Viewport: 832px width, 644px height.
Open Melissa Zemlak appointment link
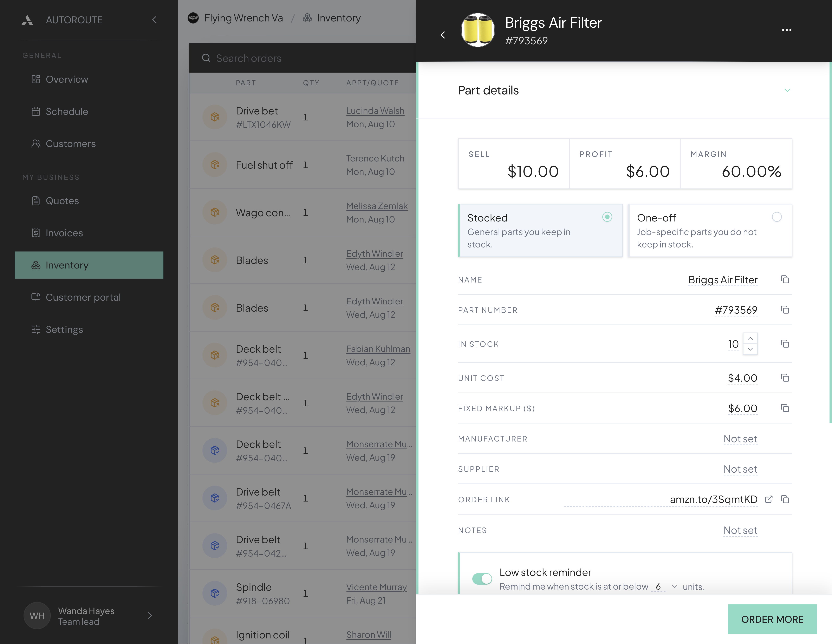tap(377, 206)
